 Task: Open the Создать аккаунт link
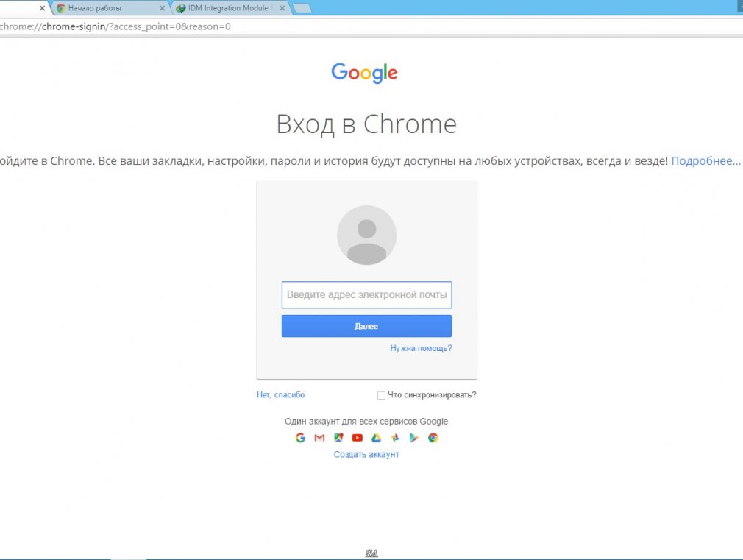point(366,454)
